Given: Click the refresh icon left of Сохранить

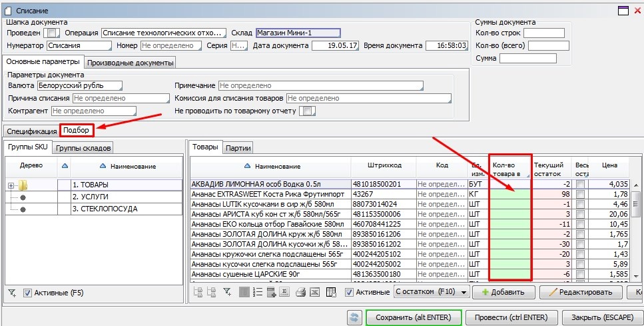Looking at the screenshot, I should (355, 317).
